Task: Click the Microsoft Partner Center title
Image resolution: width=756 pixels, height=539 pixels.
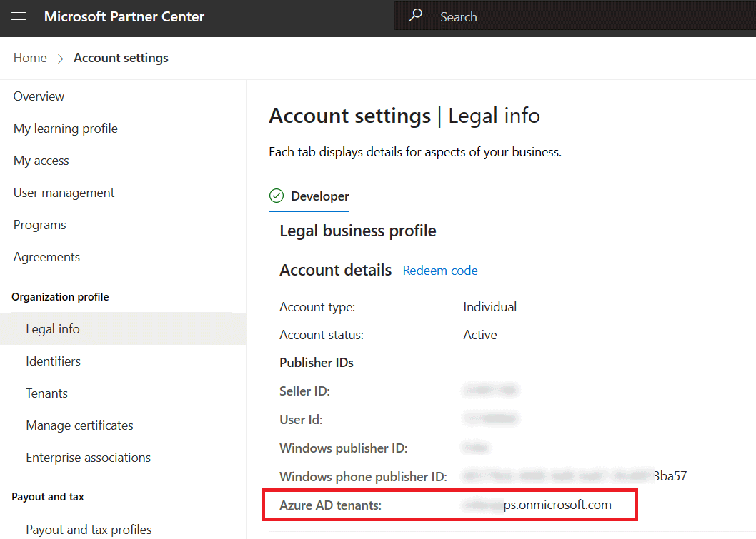Action: [x=124, y=17]
